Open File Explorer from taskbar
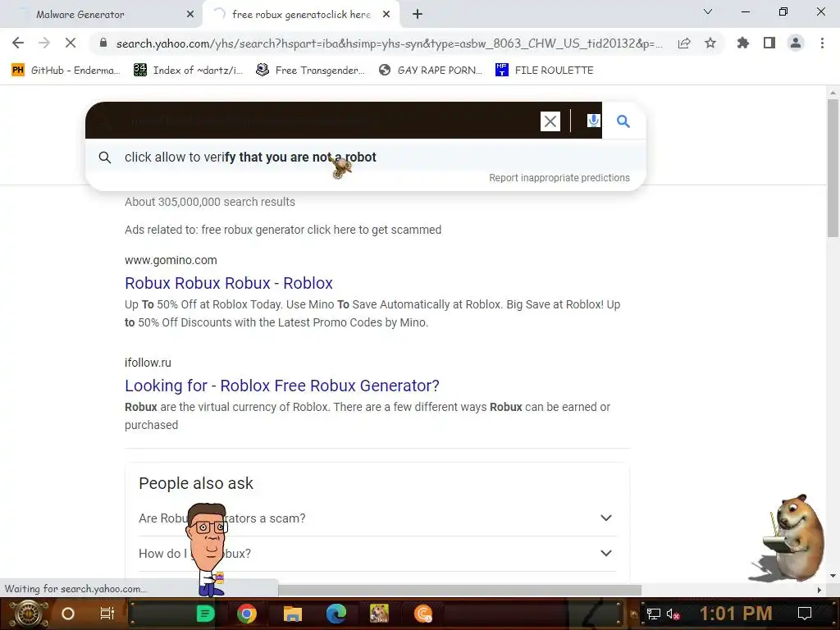The height and width of the screenshot is (630, 840). [x=293, y=614]
